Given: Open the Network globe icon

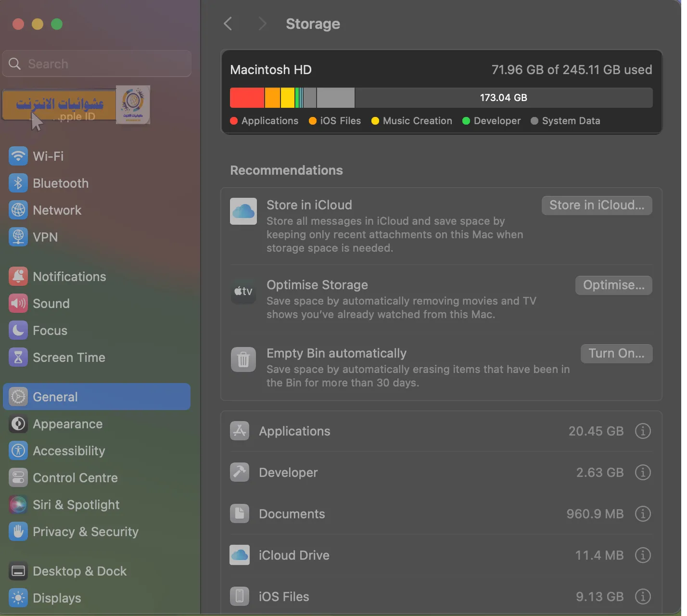Looking at the screenshot, I should point(18,210).
